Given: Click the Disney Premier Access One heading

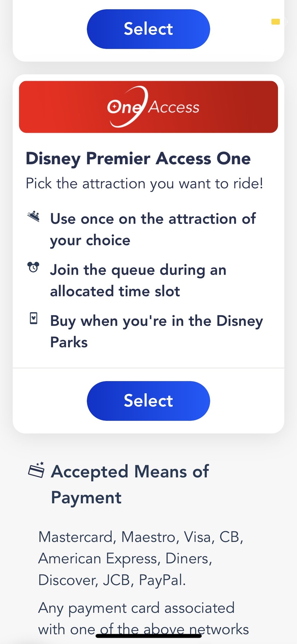Looking at the screenshot, I should 138,158.
